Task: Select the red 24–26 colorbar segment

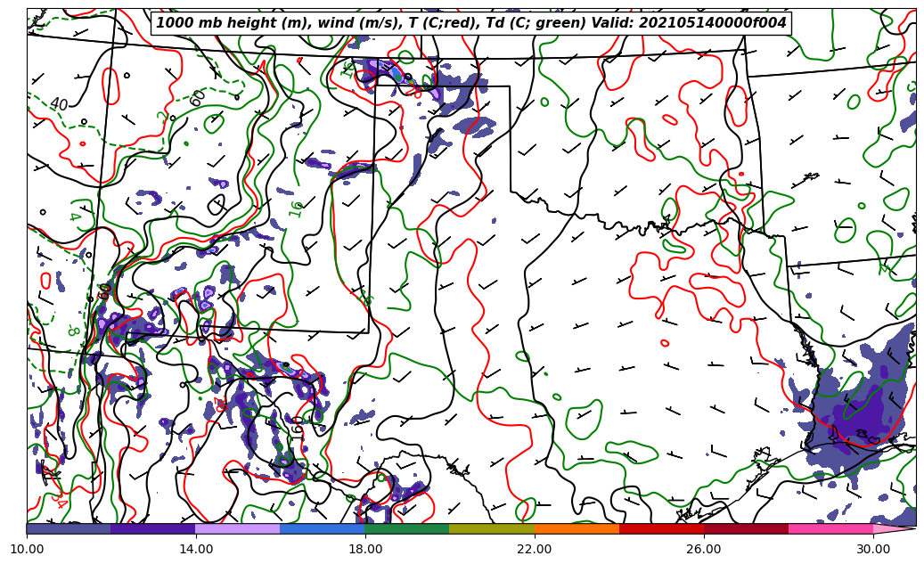Action: pos(662,528)
